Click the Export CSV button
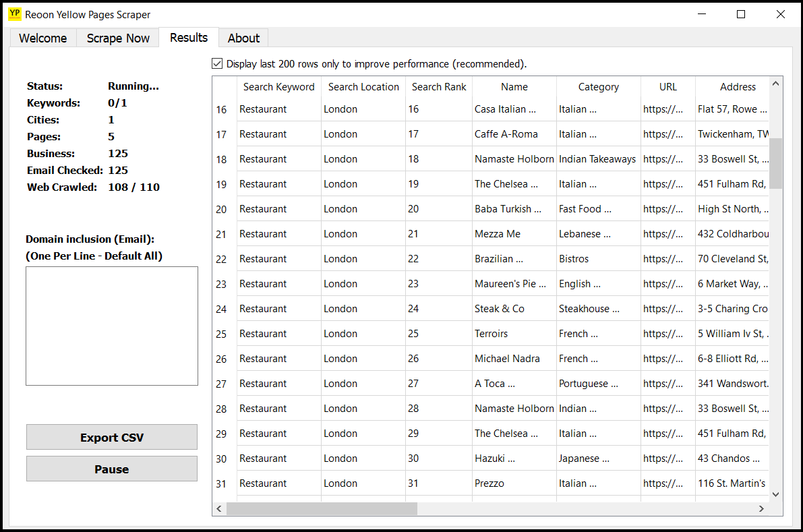The image size is (803, 532). click(112, 438)
